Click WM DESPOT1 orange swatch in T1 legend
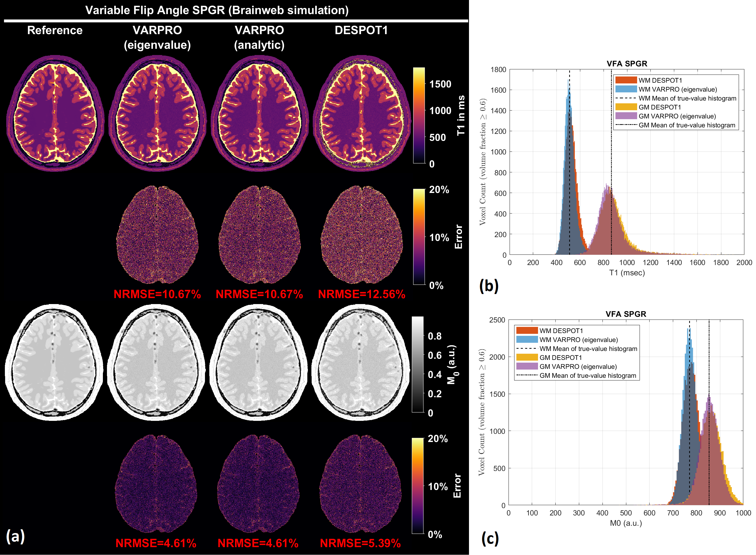The image size is (756, 555). pyautogui.click(x=626, y=80)
